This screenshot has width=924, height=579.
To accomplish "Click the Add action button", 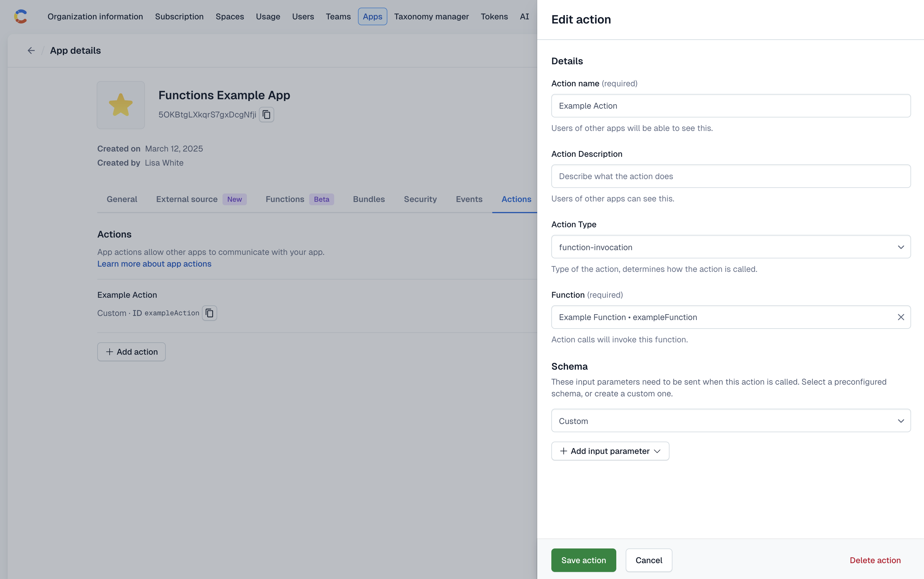I will tap(131, 351).
